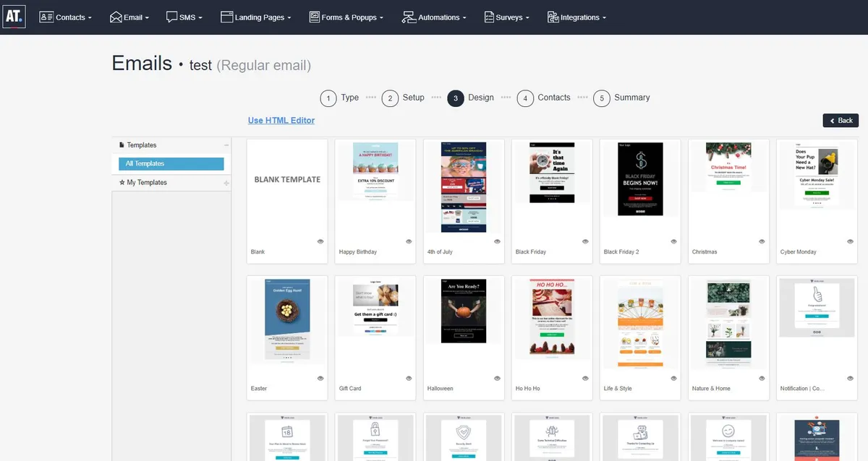Click the AT logo icon

pyautogui.click(x=14, y=17)
